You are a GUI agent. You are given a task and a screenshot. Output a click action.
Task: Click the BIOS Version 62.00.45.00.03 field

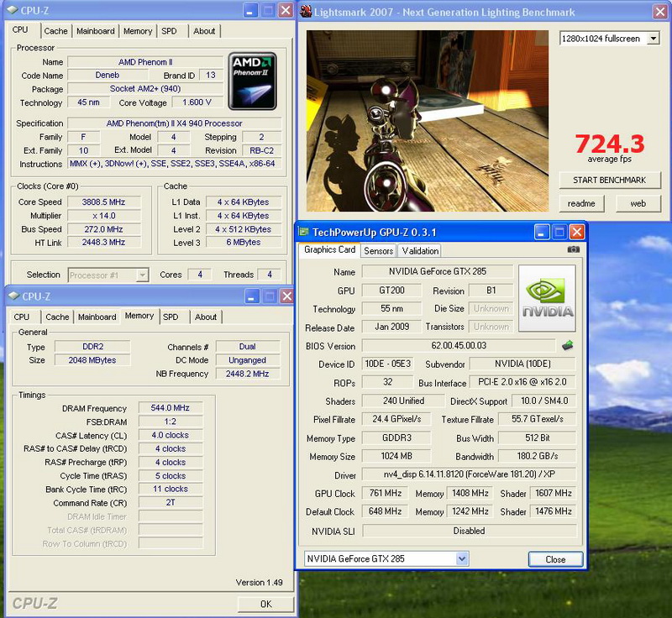459,345
